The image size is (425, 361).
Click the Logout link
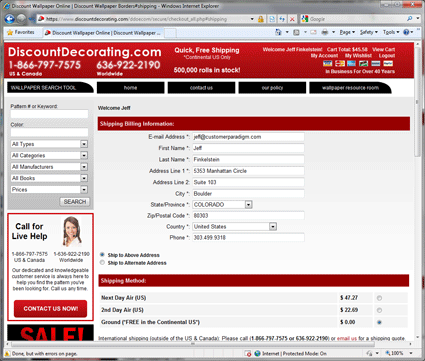387,56
